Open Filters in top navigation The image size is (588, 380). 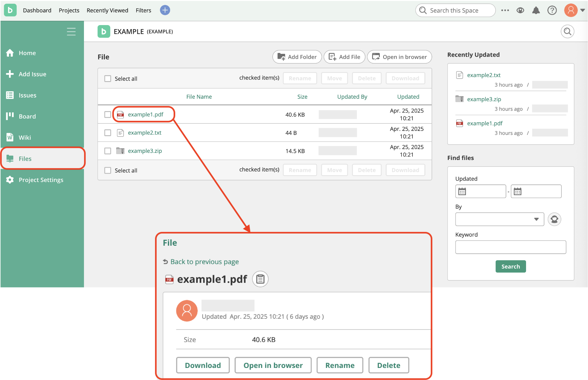143,10
